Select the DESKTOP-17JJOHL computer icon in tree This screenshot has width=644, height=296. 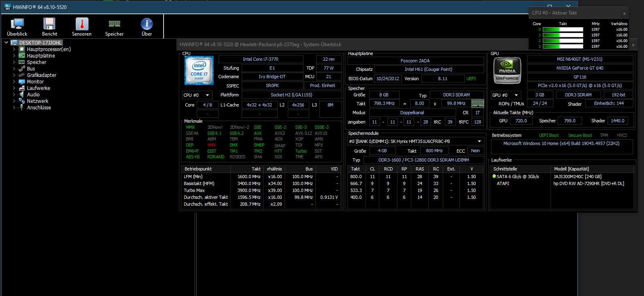pyautogui.click(x=14, y=43)
